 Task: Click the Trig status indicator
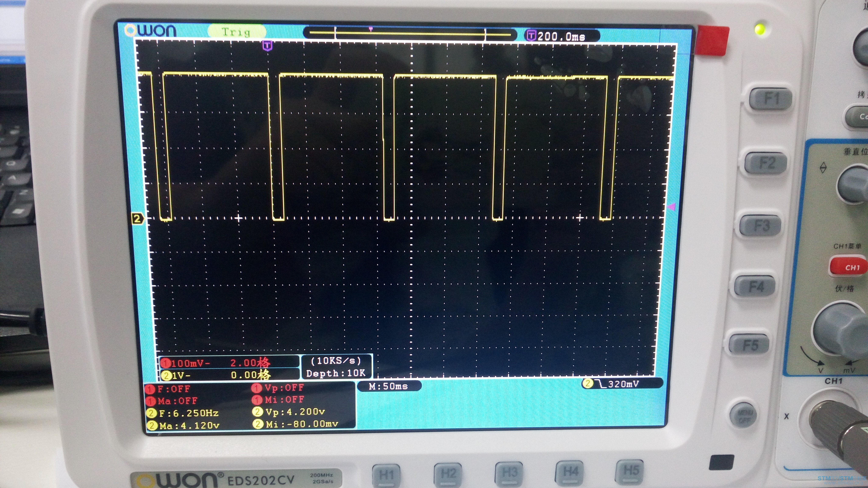coord(236,32)
